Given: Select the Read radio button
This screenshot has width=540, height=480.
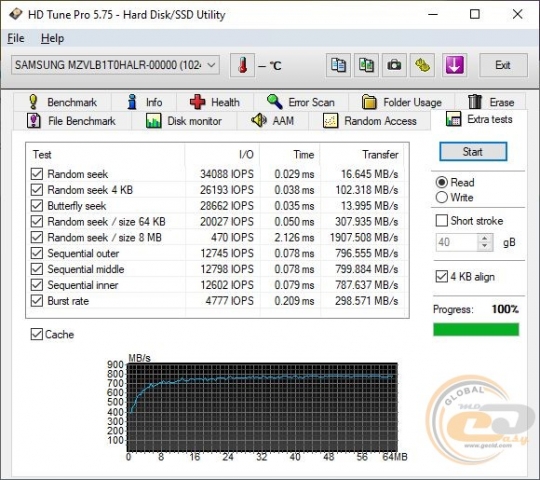Looking at the screenshot, I should (442, 182).
